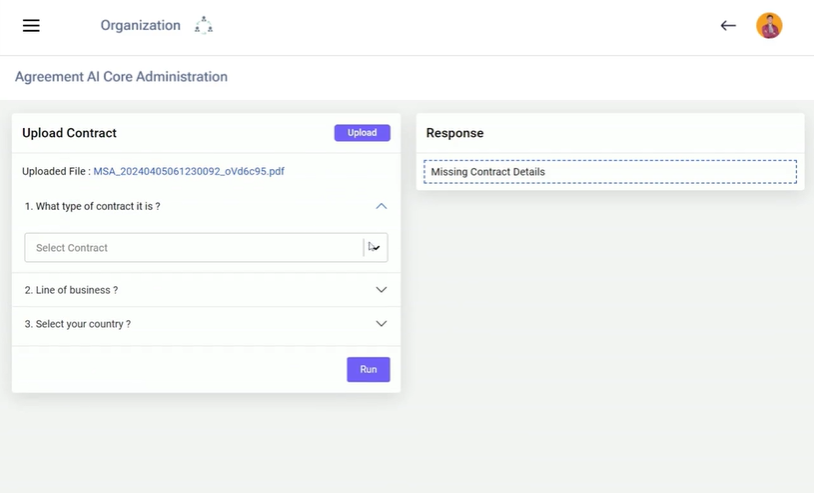Click the Agreement AI Core Administration heading

point(121,77)
